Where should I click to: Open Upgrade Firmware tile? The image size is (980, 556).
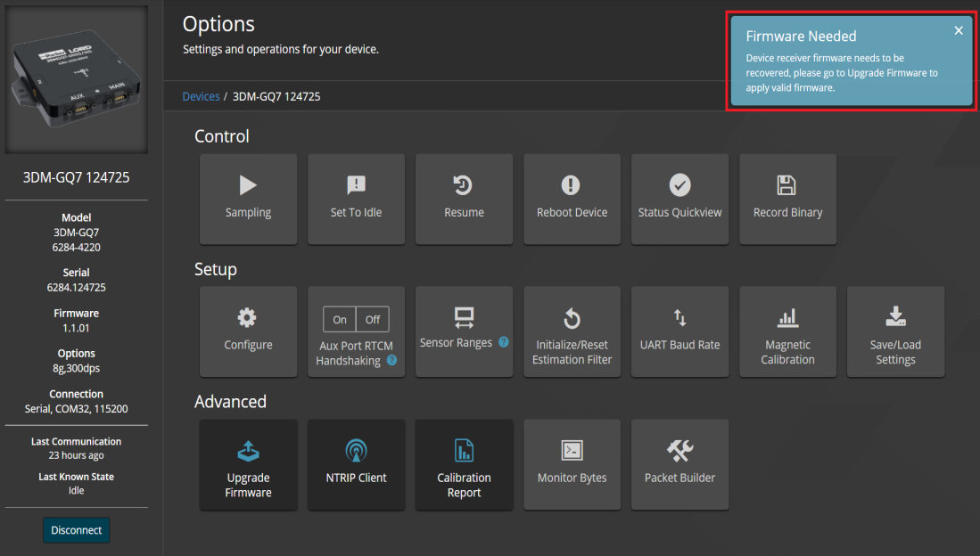[x=248, y=465]
